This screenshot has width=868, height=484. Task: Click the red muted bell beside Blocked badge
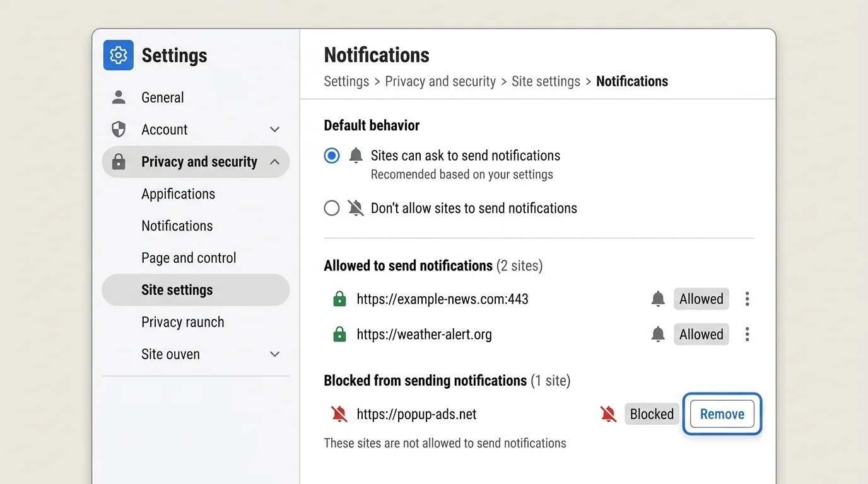(608, 414)
